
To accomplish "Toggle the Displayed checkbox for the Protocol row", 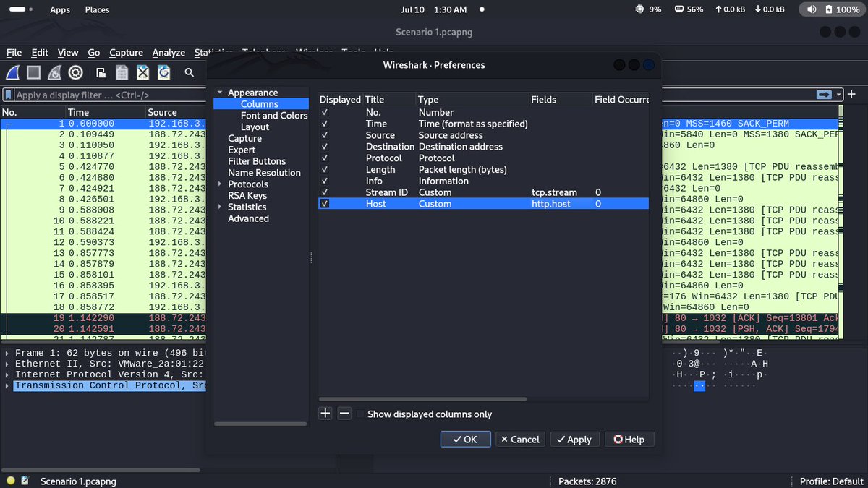I will click(x=325, y=158).
